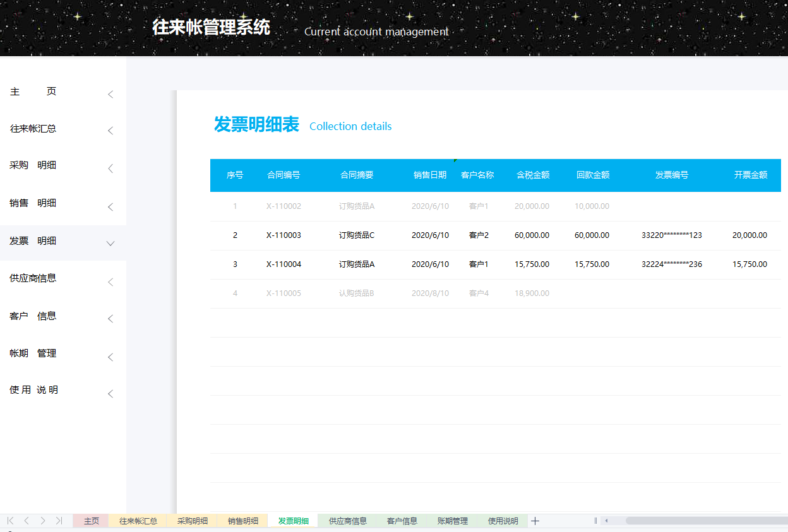Open the 采购明细 sheet tab
Screen dimensions: 788x532
click(191, 521)
